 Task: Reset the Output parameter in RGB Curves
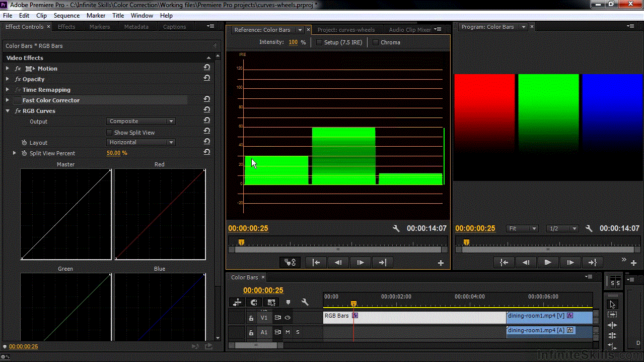[x=207, y=121]
